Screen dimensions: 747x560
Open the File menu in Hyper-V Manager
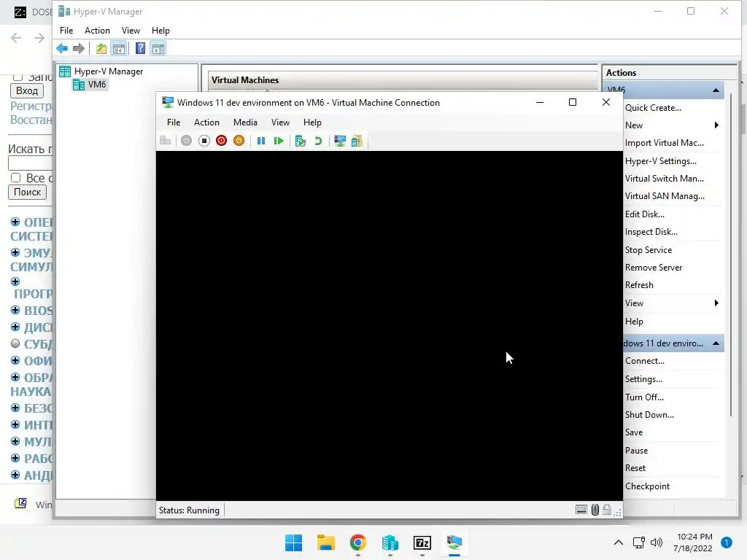point(66,31)
